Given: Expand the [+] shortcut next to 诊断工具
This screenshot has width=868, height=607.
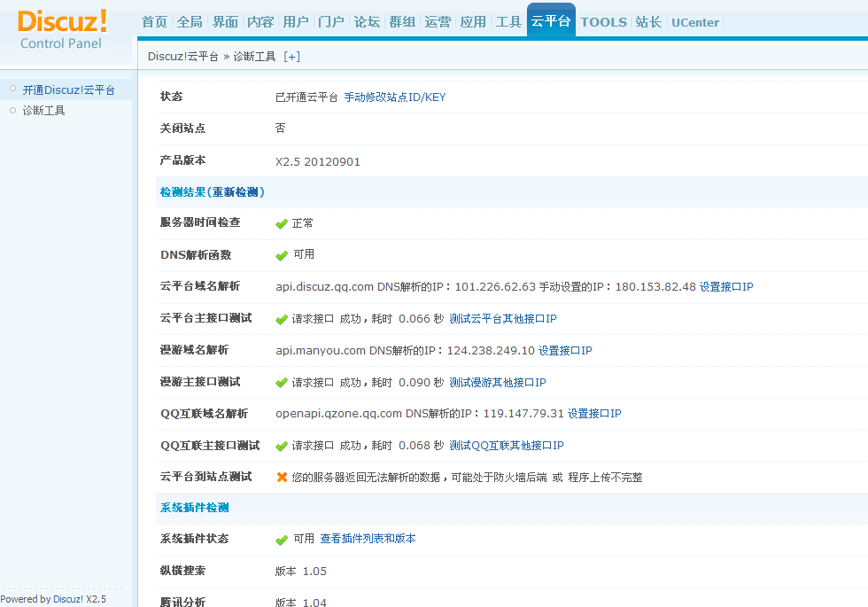Looking at the screenshot, I should (291, 57).
